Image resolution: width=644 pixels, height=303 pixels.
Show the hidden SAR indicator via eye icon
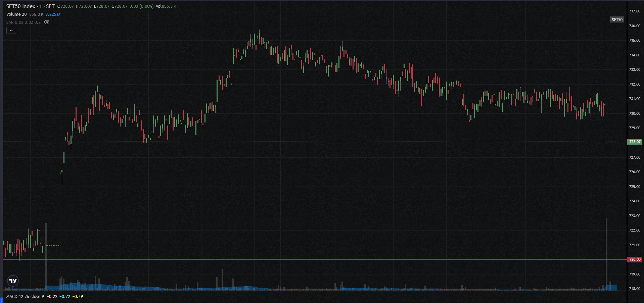47,22
